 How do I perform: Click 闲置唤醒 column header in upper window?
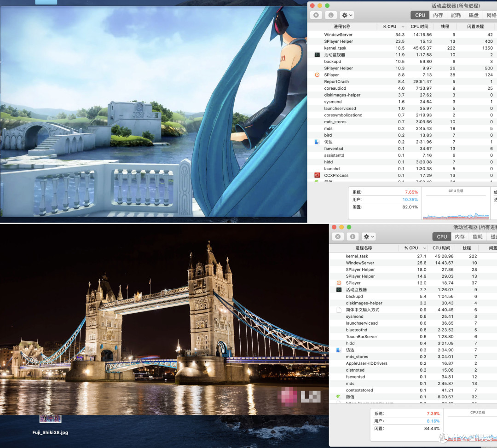pyautogui.click(x=475, y=27)
